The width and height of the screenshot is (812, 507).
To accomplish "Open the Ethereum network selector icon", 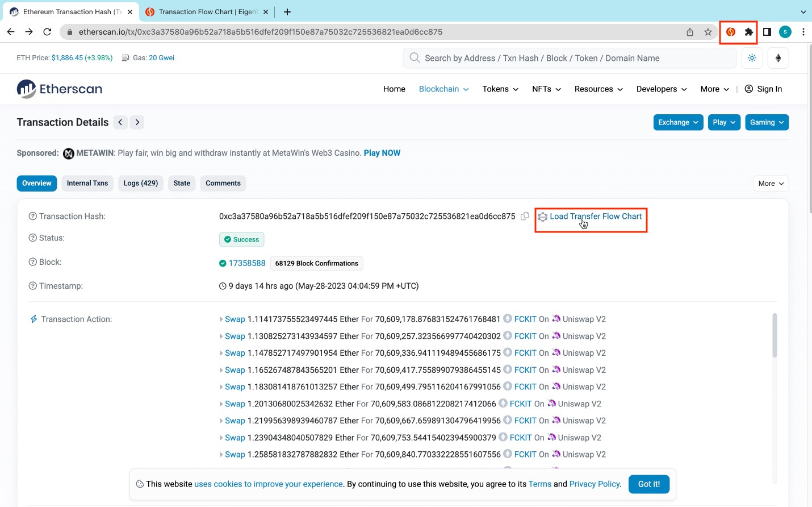I will pyautogui.click(x=778, y=58).
